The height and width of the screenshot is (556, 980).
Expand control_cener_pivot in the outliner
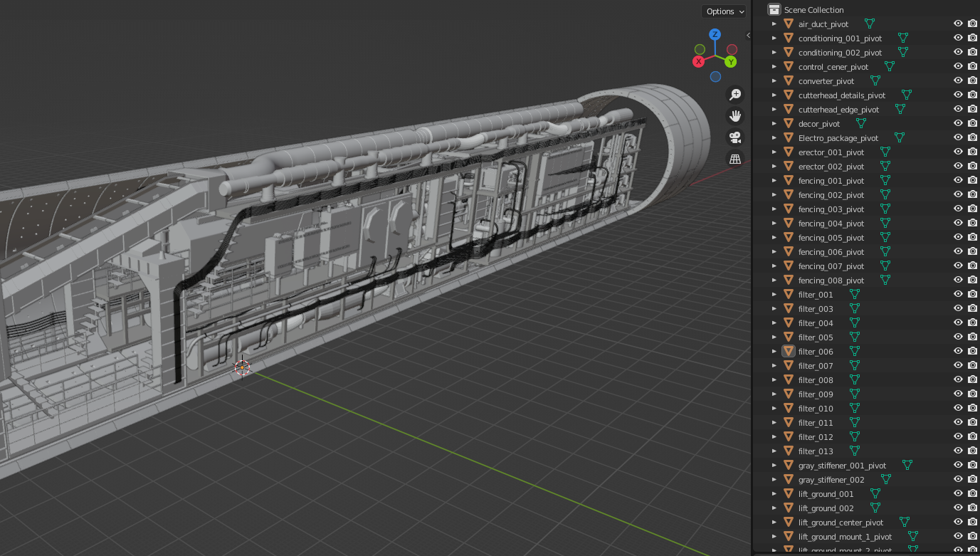pos(774,66)
